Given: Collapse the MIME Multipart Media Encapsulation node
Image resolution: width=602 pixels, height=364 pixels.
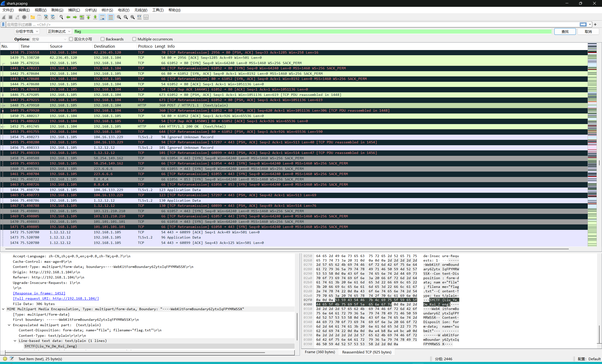Looking at the screenshot, I should [4, 309].
